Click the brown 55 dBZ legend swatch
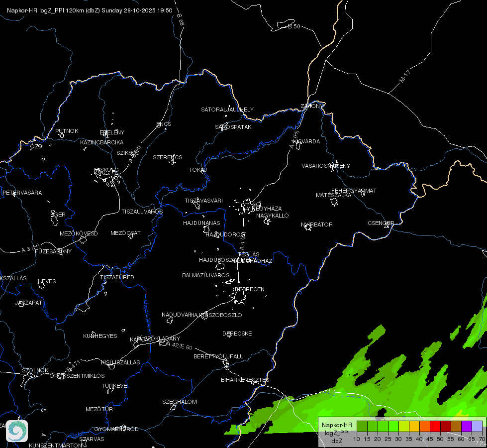This screenshot has width=487, height=448. (456, 427)
